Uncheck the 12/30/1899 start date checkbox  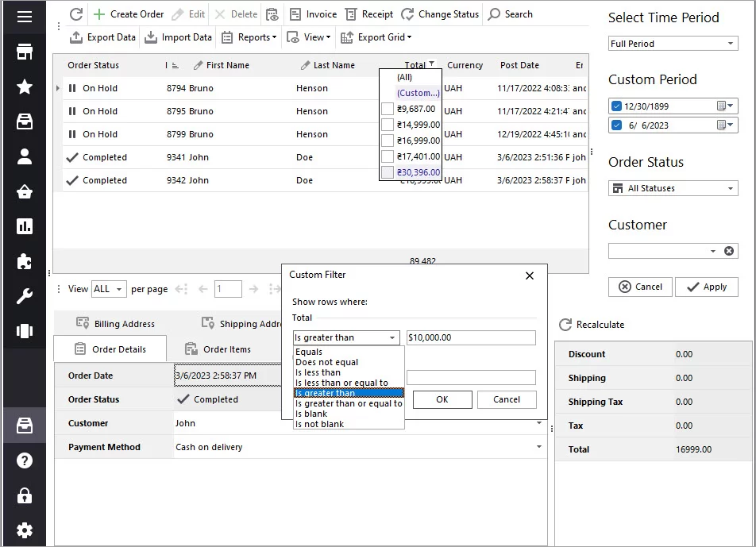617,106
